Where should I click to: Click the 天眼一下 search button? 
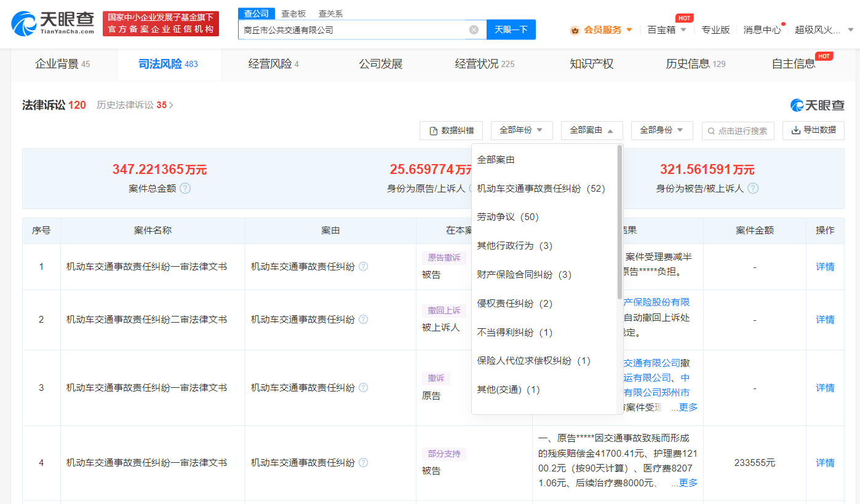511,30
